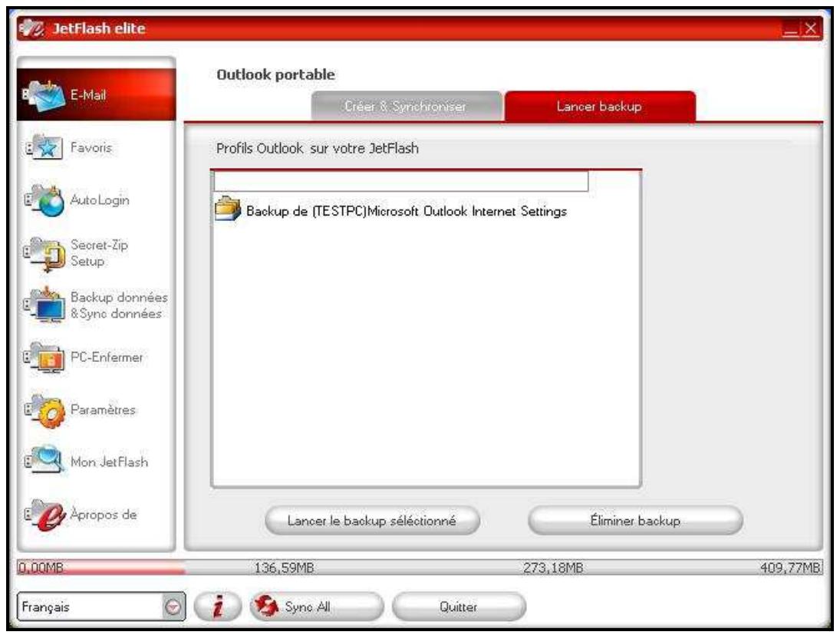The image size is (840, 635).
Task: Open the Paramètres panel
Action: coord(71,407)
